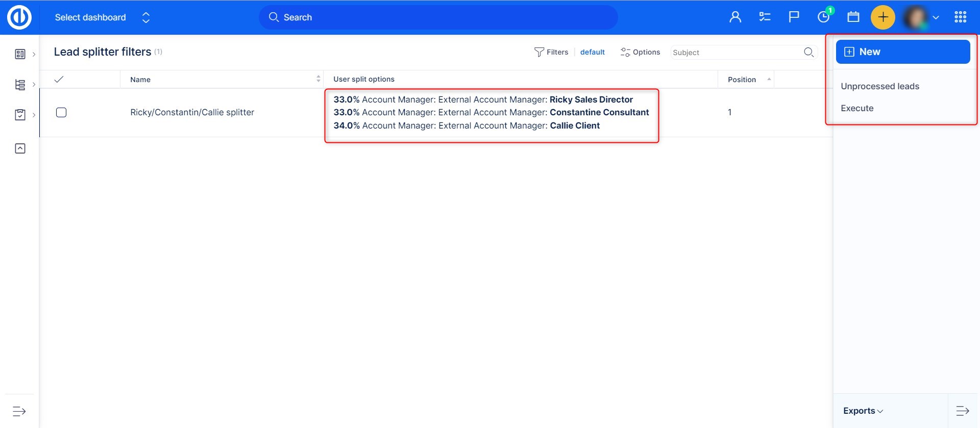The width and height of the screenshot is (980, 428).
Task: Sort table by Position column header
Action: (742, 80)
